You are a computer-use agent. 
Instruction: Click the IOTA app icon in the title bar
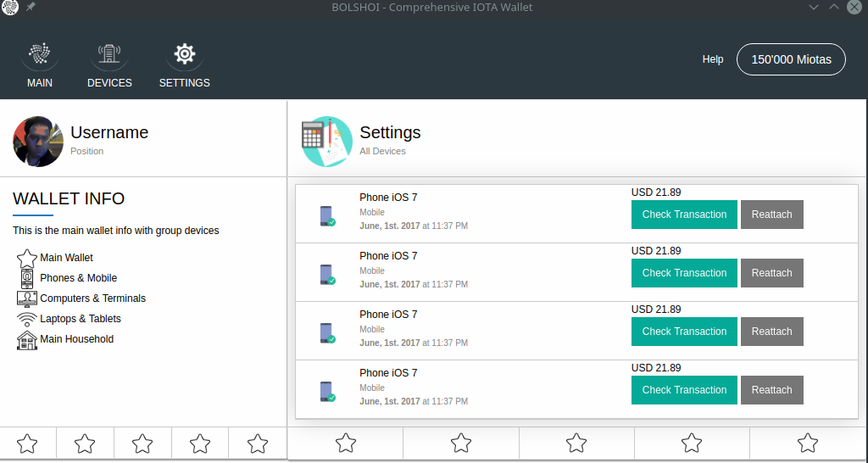10,7
